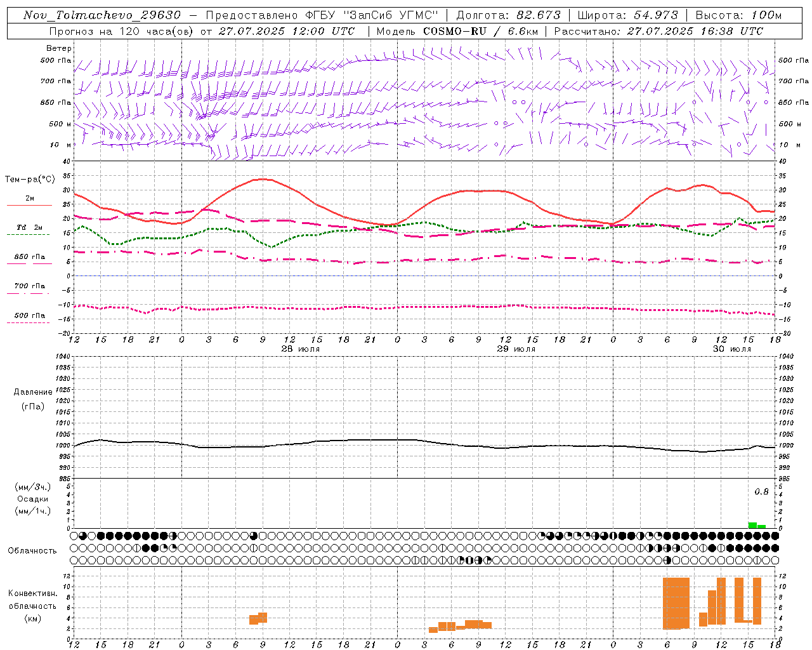Click Рассчитано: 27.07.2025 16:38 UTC
The image size is (812, 650).
pyautogui.click(x=658, y=31)
